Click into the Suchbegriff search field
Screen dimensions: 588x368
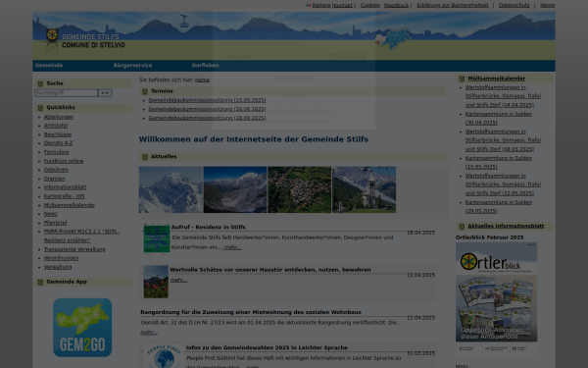click(x=66, y=93)
